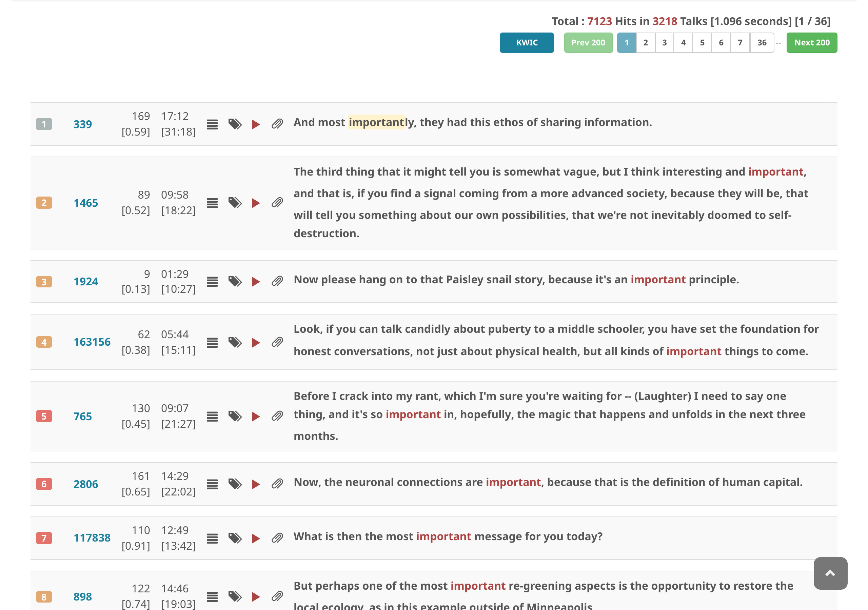
Task: Open talk link 163156
Action: coord(92,342)
